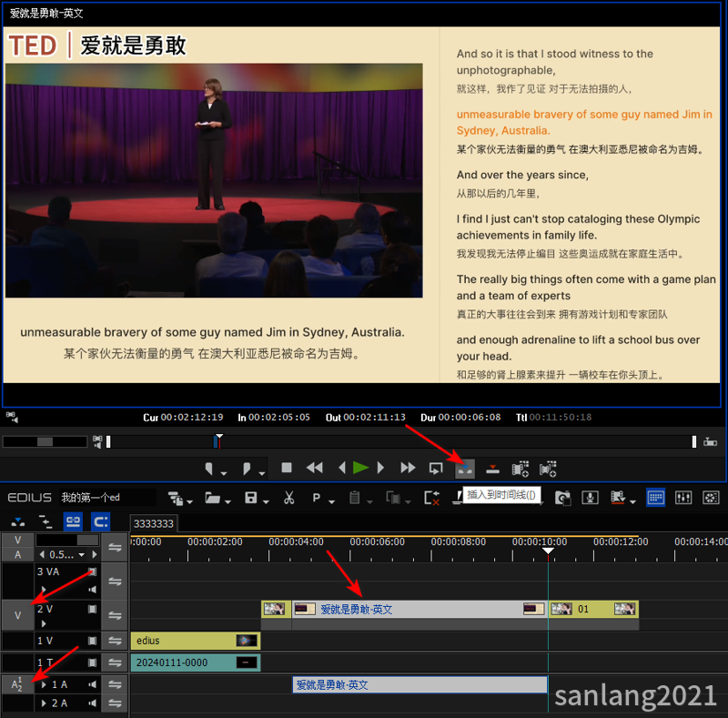728x718 pixels.
Task: Click the V source channel patch on 2 V
Action: (x=17, y=615)
